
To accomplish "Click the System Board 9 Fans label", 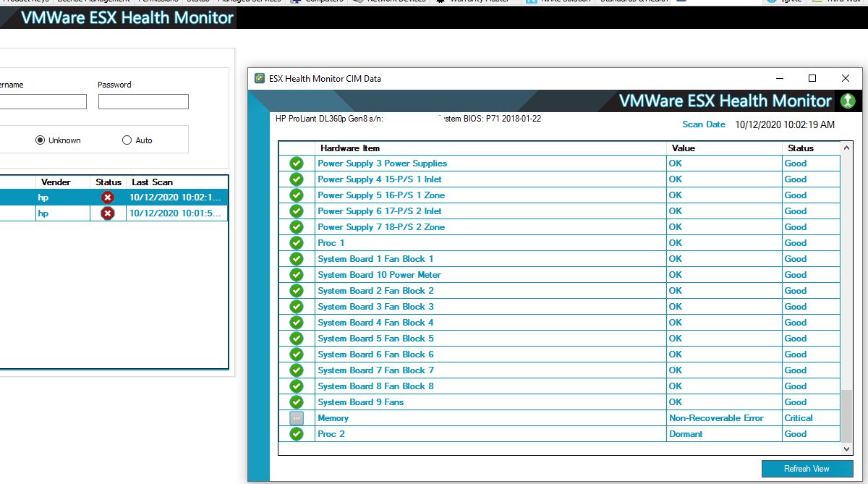I will coord(361,402).
